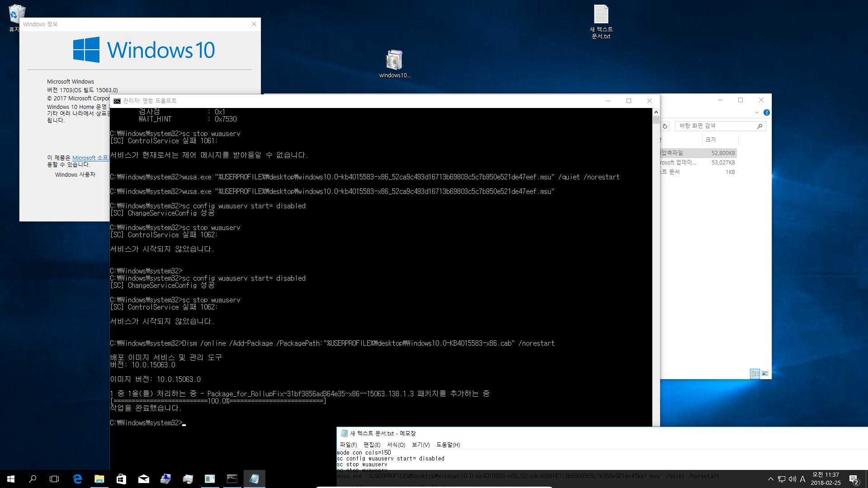Select the 53,027KB file row

(x=698, y=163)
